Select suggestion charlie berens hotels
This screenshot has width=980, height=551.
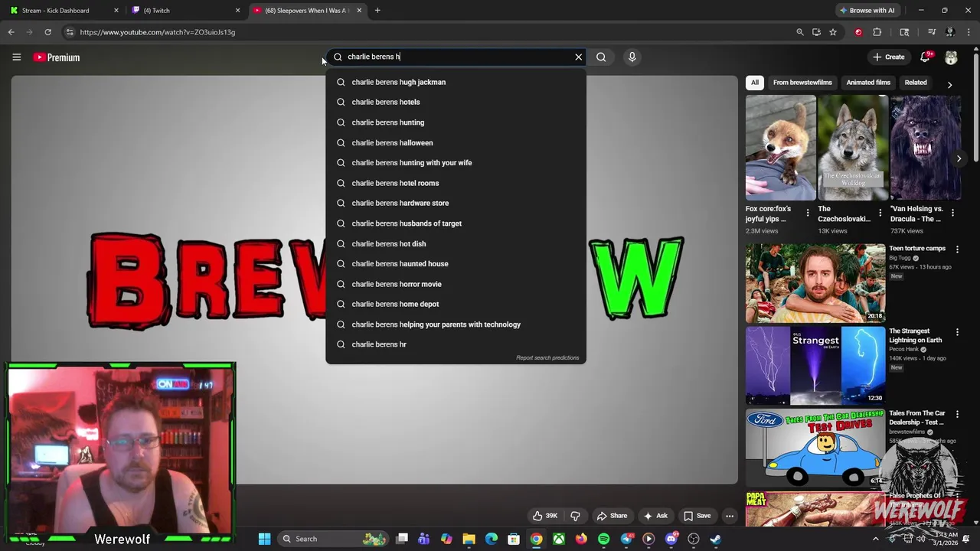[456, 102]
